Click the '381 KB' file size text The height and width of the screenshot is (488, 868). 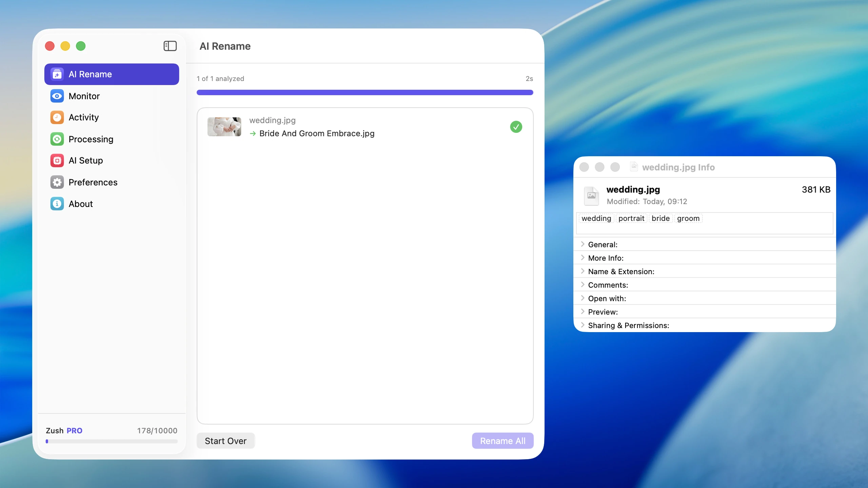point(816,189)
